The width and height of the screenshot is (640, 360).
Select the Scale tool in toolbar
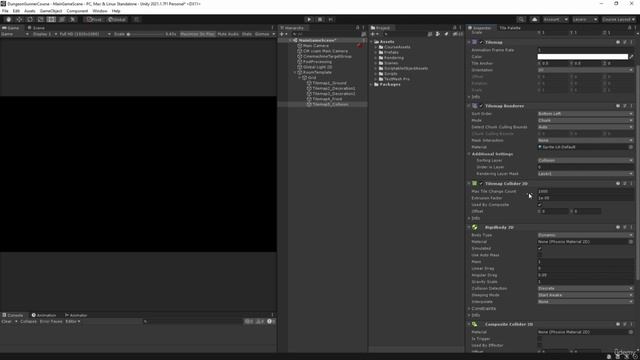40,19
